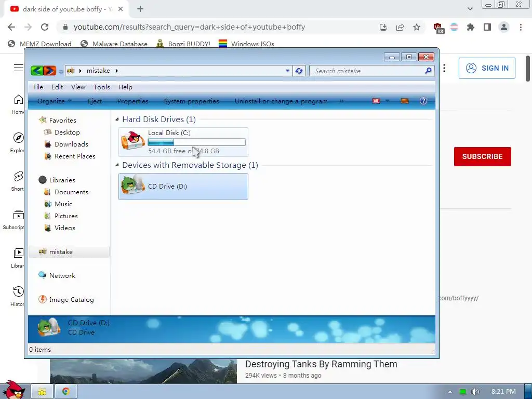Open the View menu
532x399 pixels.
(x=78, y=87)
